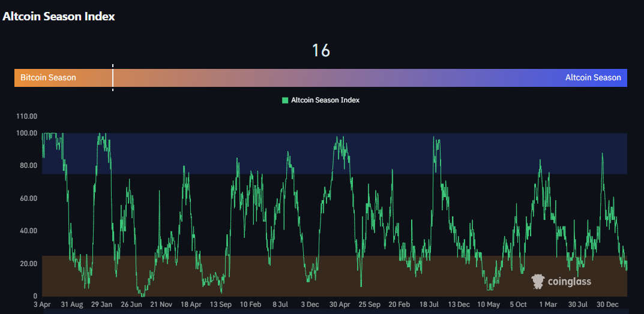
Task: Click the Altcoin Season label
Action: (593, 78)
